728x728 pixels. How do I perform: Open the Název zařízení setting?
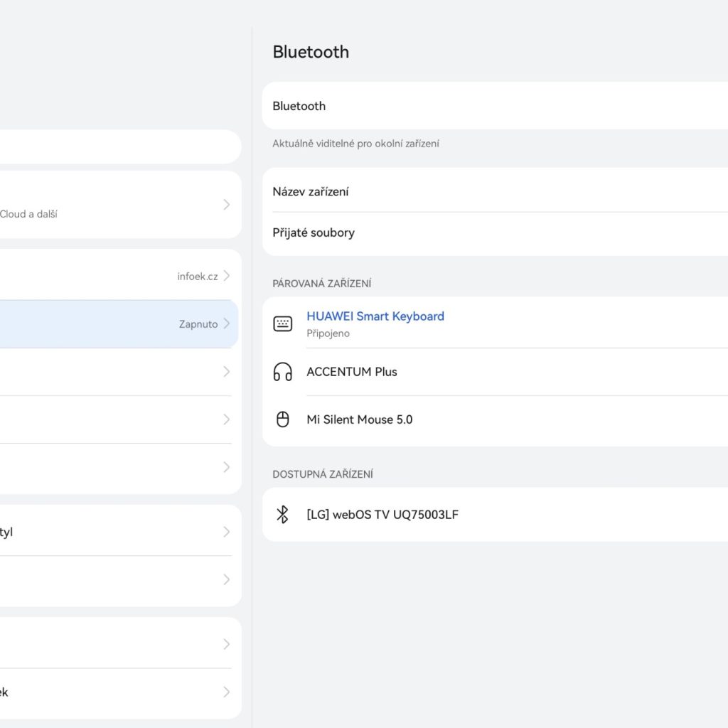(311, 192)
